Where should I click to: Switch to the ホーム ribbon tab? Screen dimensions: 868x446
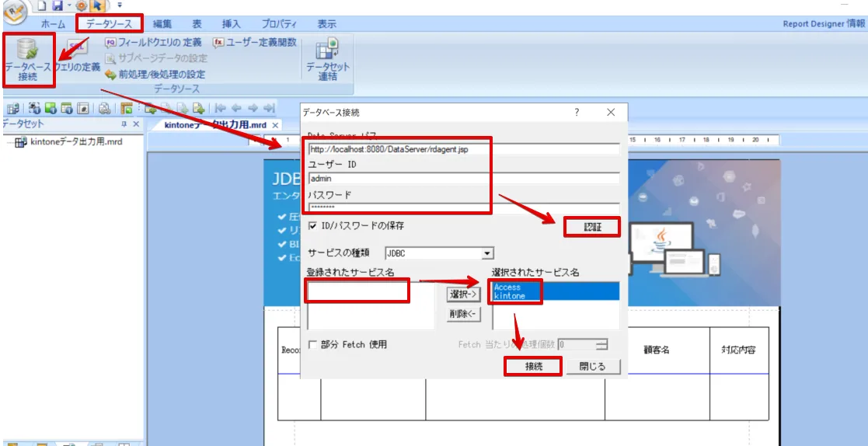[x=53, y=24]
